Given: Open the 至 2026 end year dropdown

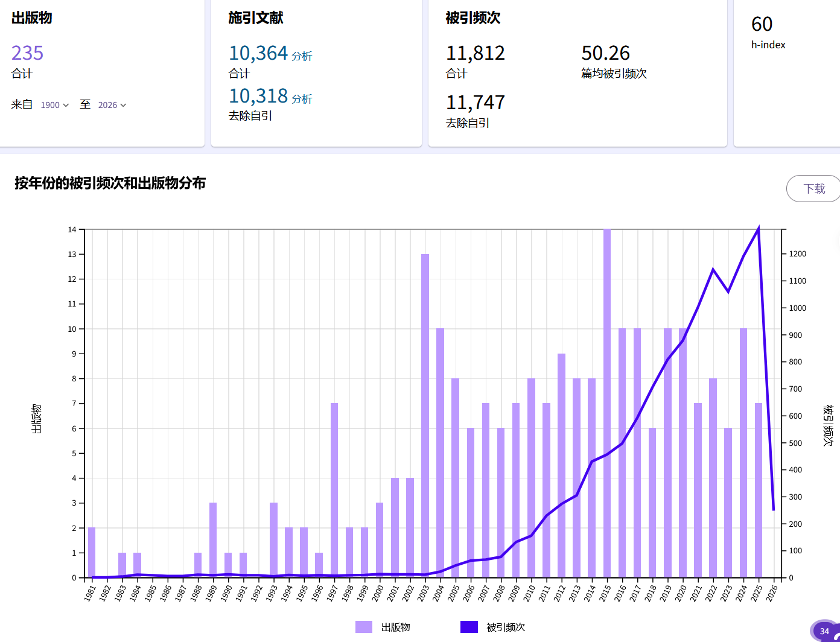Looking at the screenshot, I should coord(112,105).
